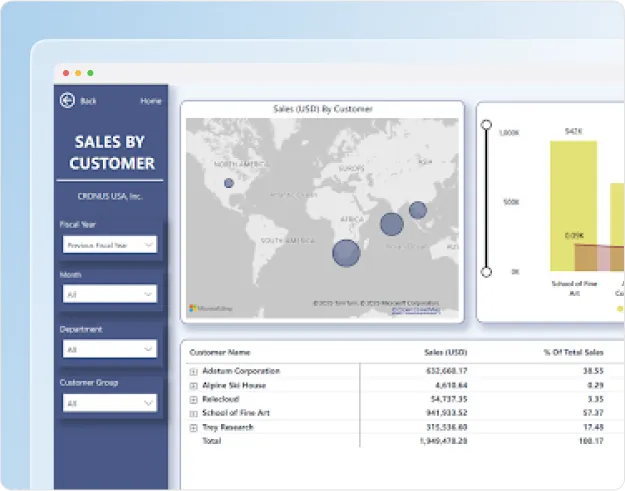This screenshot has height=491, width=625.
Task: Click the yellow macOS window button
Action: (78, 73)
